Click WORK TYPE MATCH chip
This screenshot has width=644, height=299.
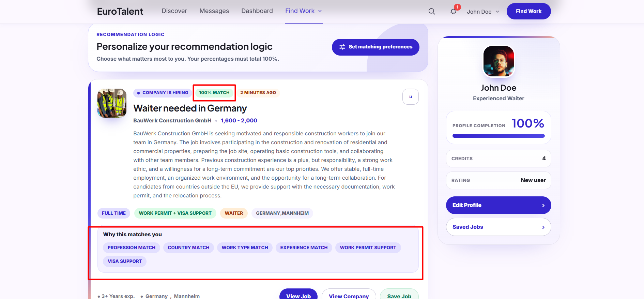tap(245, 248)
